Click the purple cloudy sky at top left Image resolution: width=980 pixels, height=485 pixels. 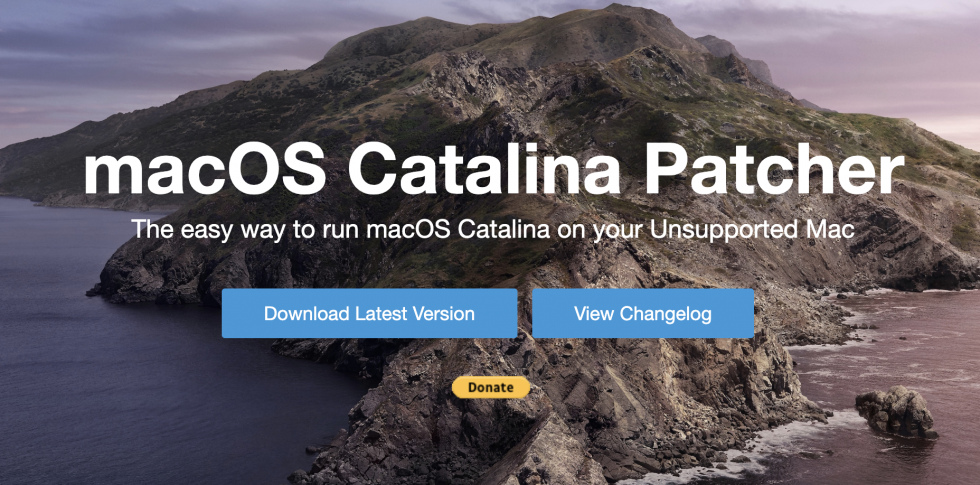(x=125, y=50)
